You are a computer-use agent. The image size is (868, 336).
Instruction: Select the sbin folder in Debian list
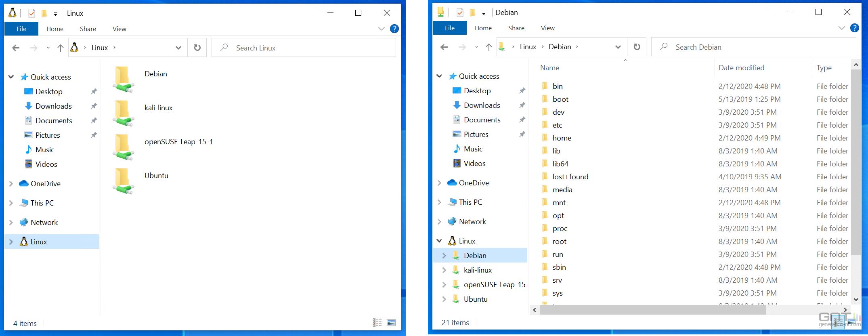pos(559,267)
